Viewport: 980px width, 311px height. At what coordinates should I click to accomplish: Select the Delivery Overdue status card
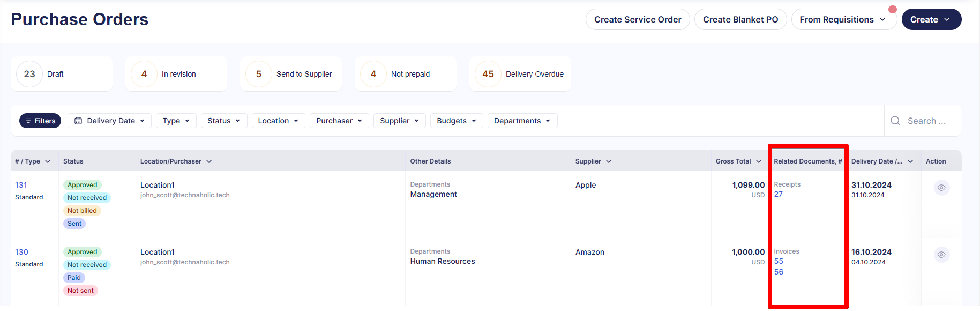520,74
